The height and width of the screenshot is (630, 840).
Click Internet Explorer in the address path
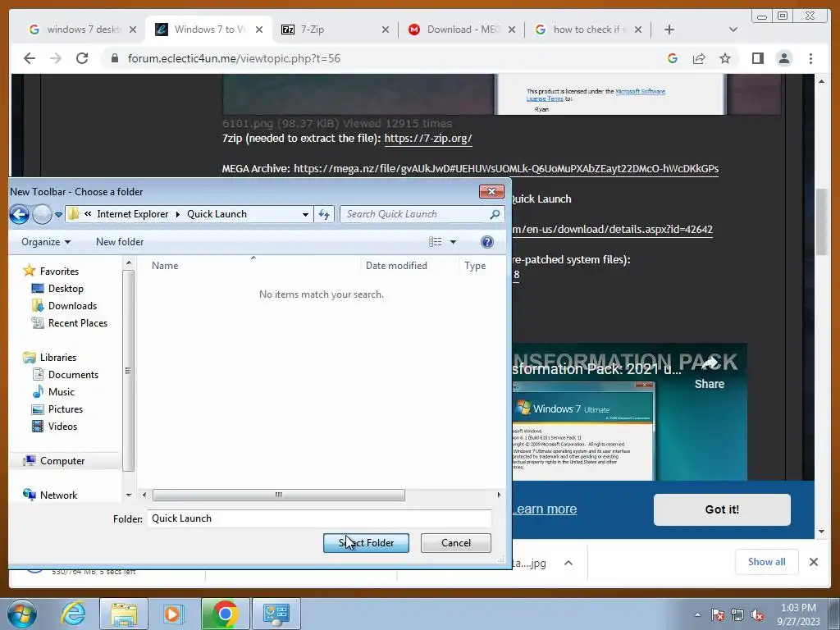pos(133,214)
